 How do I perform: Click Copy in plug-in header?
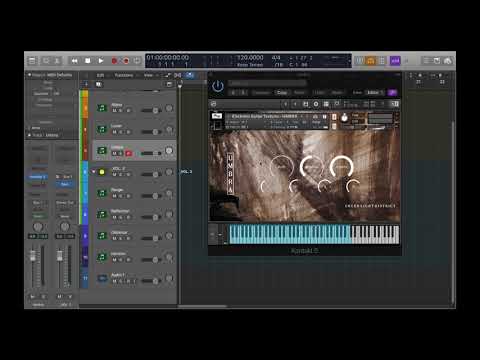tap(282, 92)
